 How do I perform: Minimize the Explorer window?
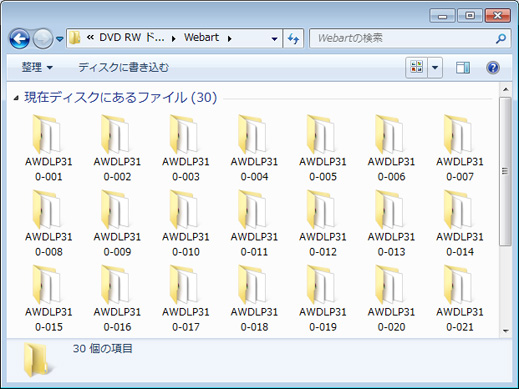(x=442, y=16)
